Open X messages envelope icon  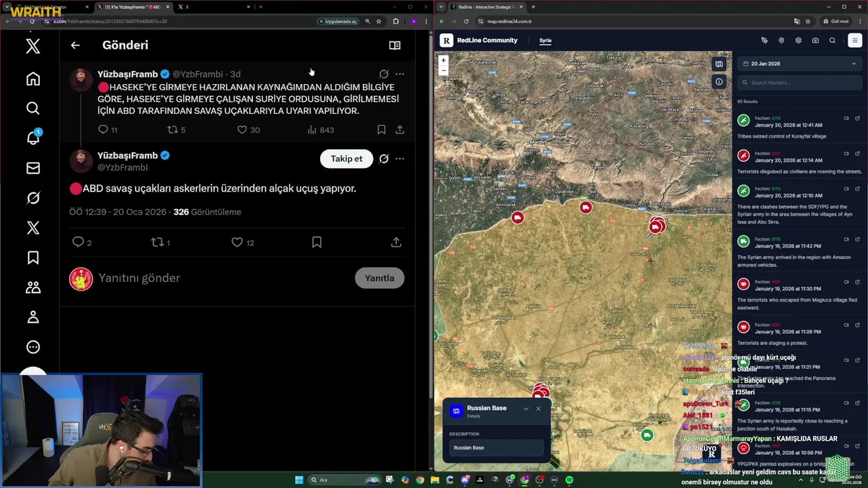pos(33,168)
